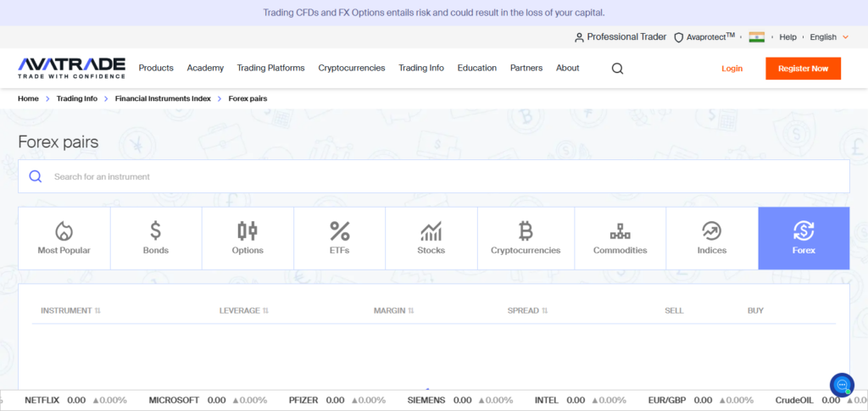Screen dimensions: 868x411
Task: Open the Commodities category icon
Action: point(620,230)
